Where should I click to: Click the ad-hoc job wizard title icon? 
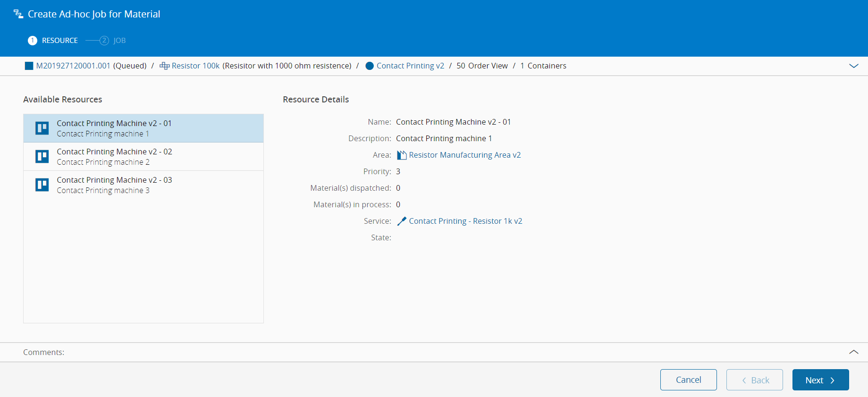click(18, 14)
